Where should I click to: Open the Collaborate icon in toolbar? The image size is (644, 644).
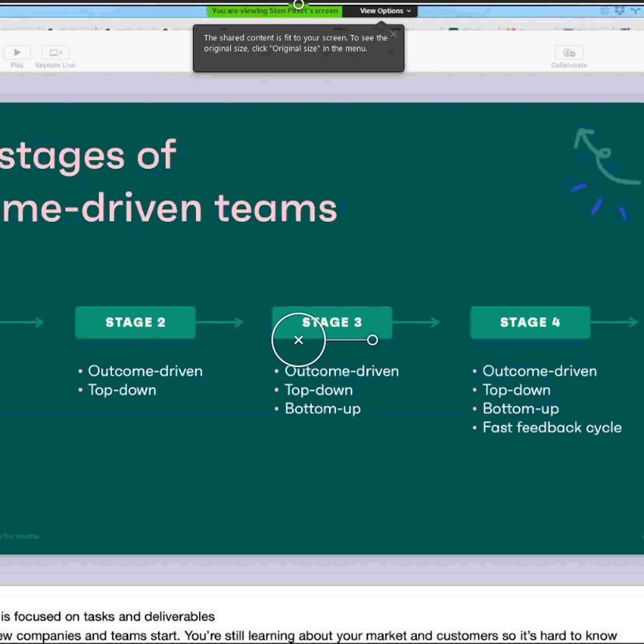[569, 53]
